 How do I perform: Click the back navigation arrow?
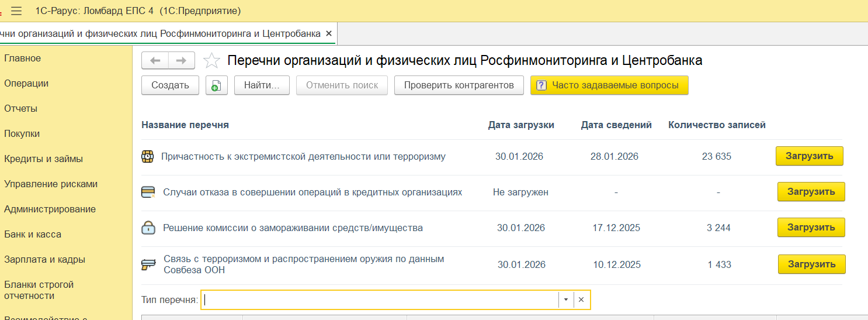(x=155, y=60)
